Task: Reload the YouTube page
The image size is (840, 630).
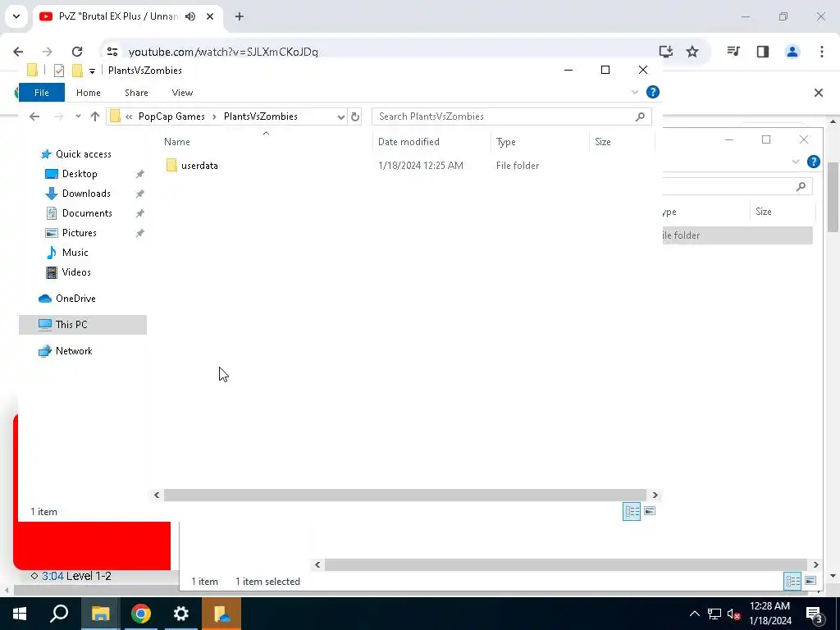Action: tap(77, 52)
